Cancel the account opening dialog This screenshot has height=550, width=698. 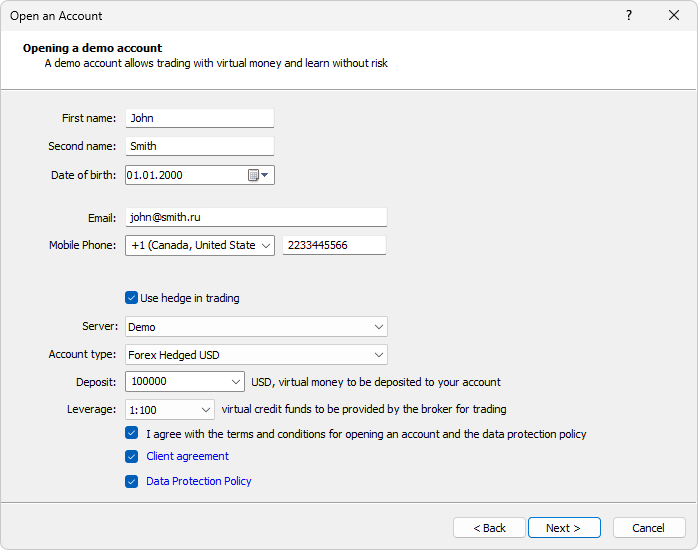649,528
